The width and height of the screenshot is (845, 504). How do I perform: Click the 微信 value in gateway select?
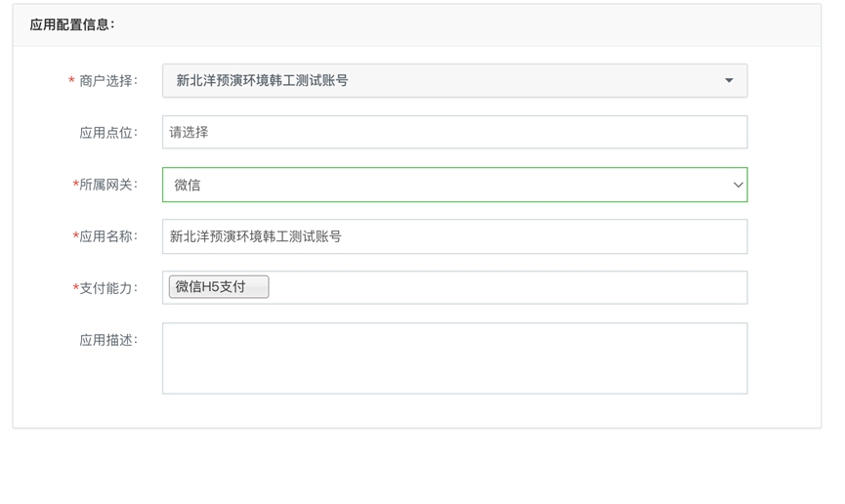point(187,185)
